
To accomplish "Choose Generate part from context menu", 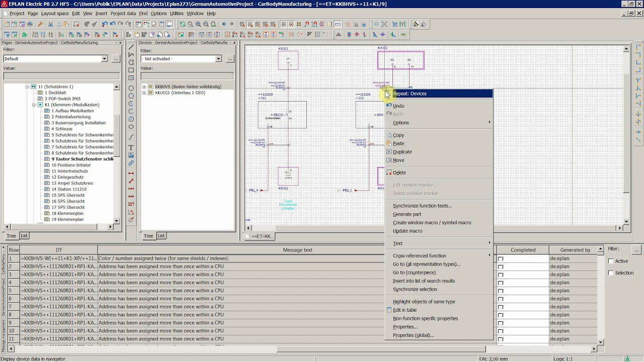I will tap(439, 214).
